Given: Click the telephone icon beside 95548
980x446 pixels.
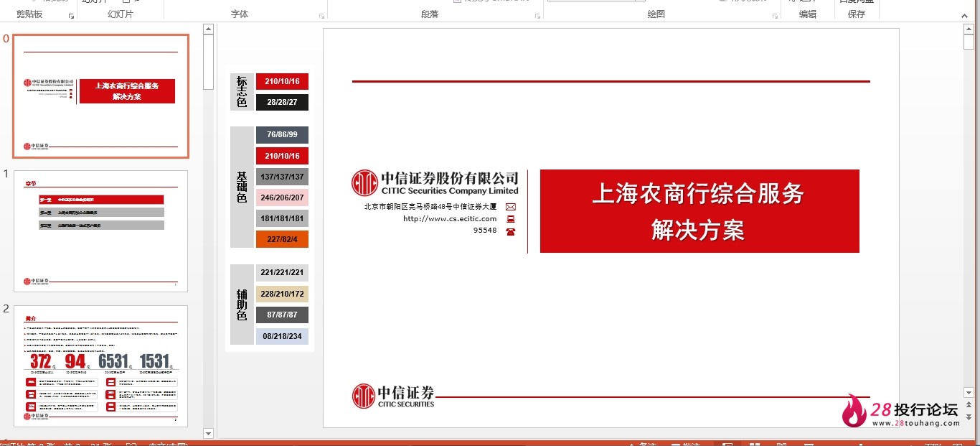Looking at the screenshot, I should [x=511, y=231].
